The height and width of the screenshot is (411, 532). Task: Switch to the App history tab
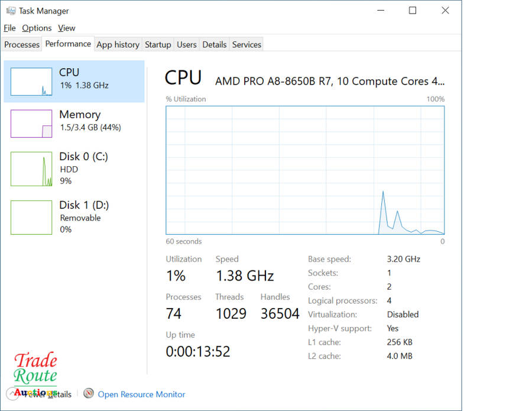(118, 44)
